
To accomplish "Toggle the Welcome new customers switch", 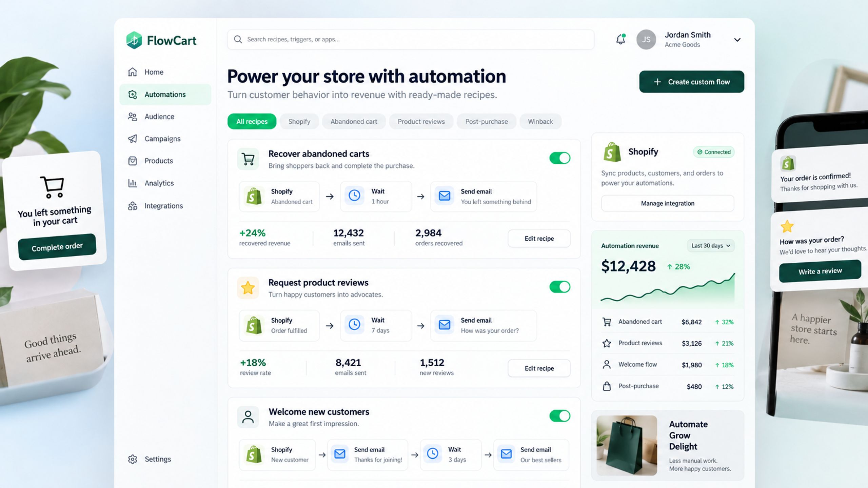I will tap(560, 416).
